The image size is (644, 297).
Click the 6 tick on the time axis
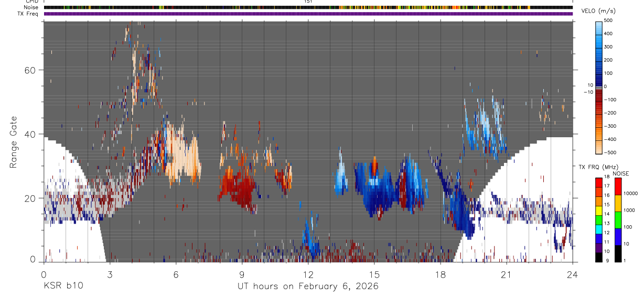[176, 274]
